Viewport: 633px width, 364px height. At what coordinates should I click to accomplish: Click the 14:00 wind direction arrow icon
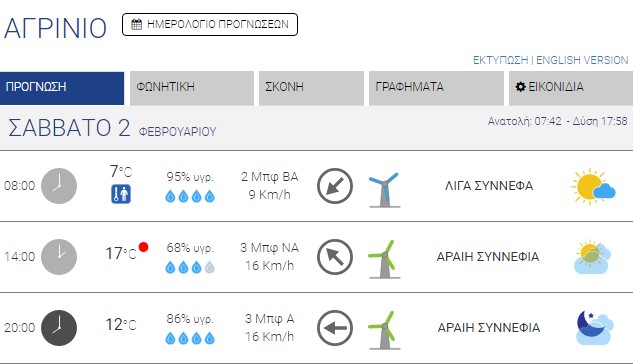click(335, 257)
